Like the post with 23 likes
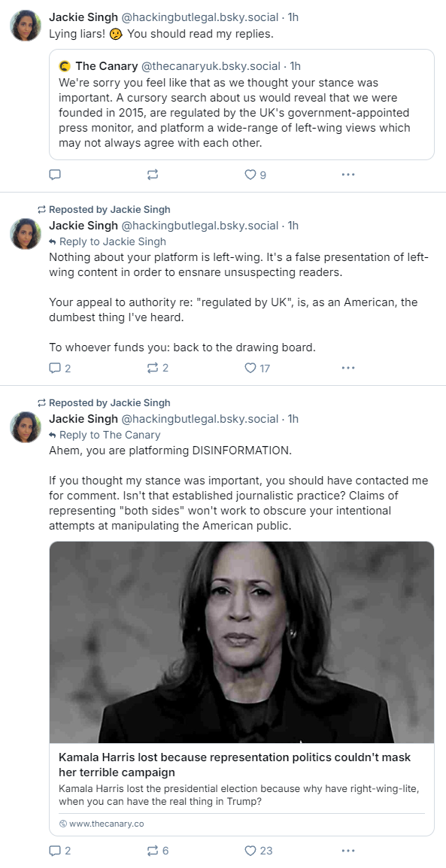This screenshot has height=868, width=446. 259,851
